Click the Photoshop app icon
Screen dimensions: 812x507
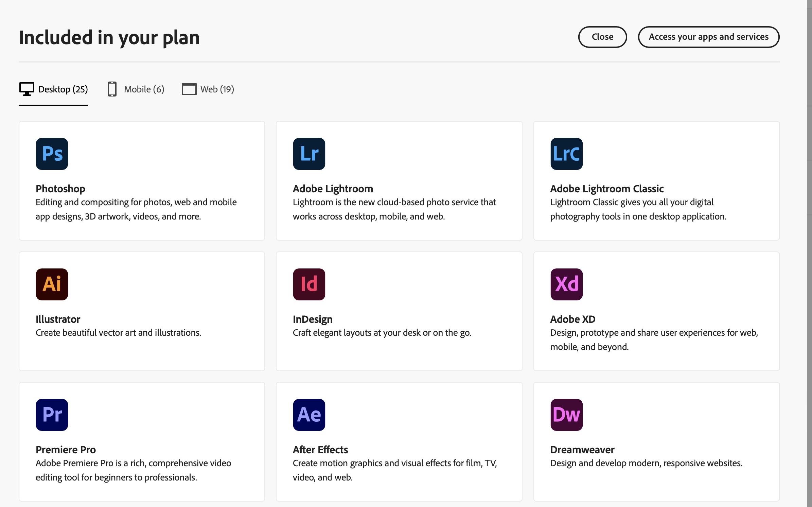coord(52,154)
